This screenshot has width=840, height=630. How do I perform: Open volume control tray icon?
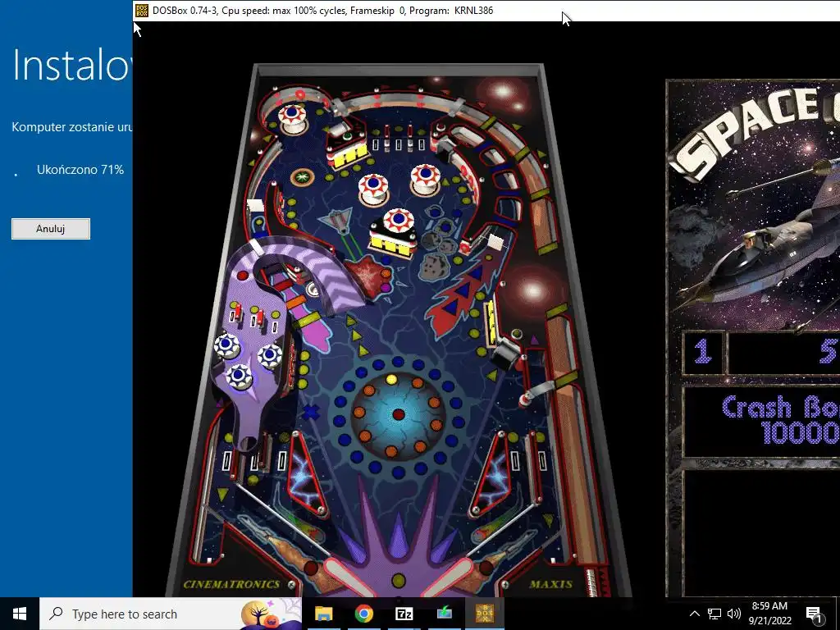coord(734,614)
